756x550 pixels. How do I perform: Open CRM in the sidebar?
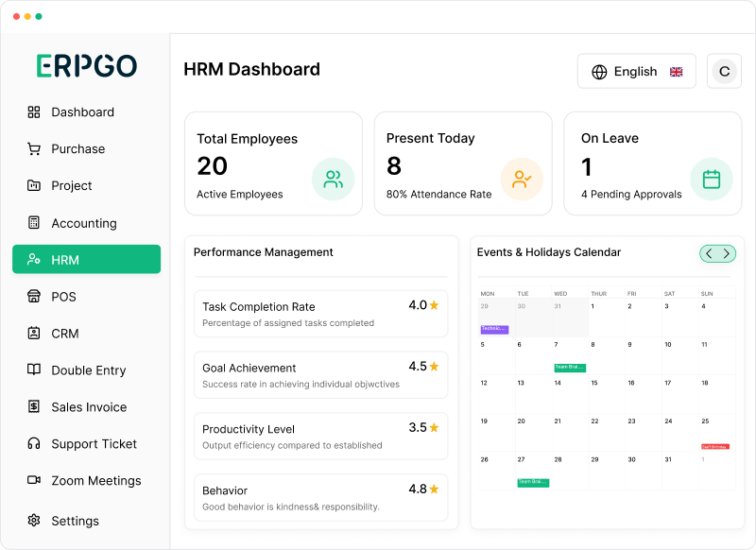tap(86, 333)
